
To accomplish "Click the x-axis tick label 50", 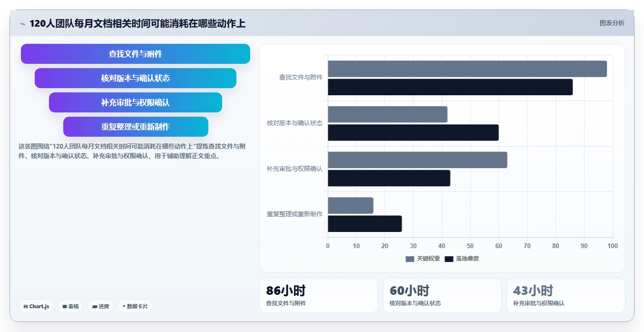I will [x=470, y=246].
